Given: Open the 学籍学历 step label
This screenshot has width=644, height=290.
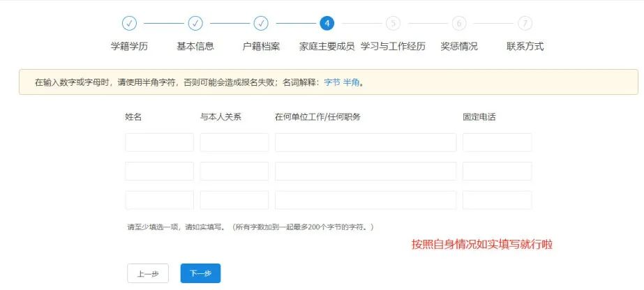Looking at the screenshot, I should click(129, 47).
